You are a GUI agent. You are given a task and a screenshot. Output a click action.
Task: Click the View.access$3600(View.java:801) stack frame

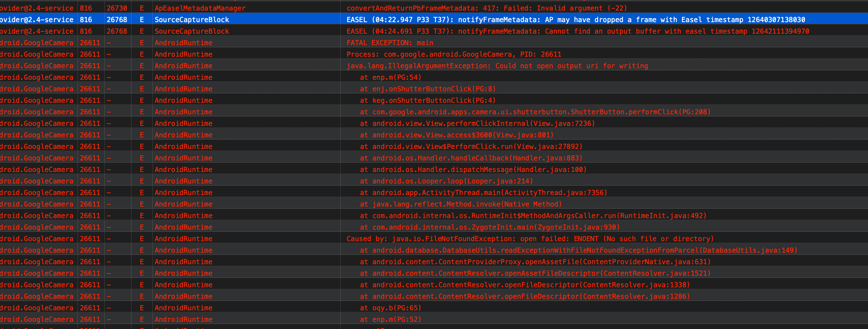pos(457,135)
